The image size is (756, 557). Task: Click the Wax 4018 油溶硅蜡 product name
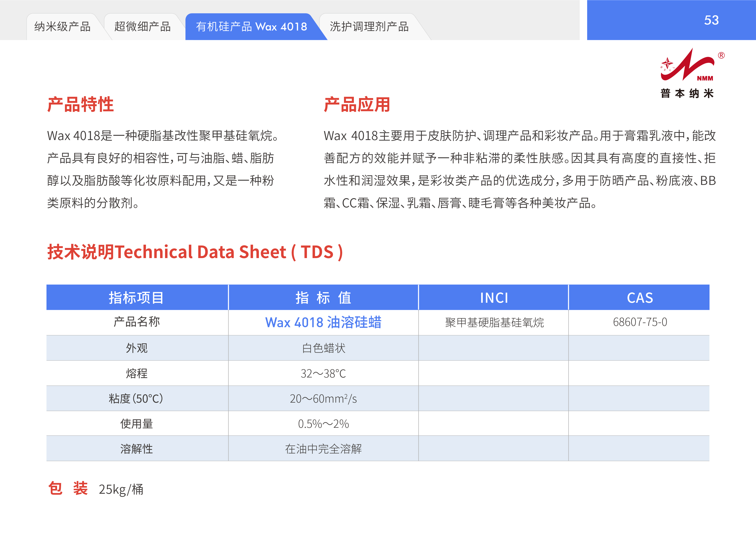click(323, 322)
